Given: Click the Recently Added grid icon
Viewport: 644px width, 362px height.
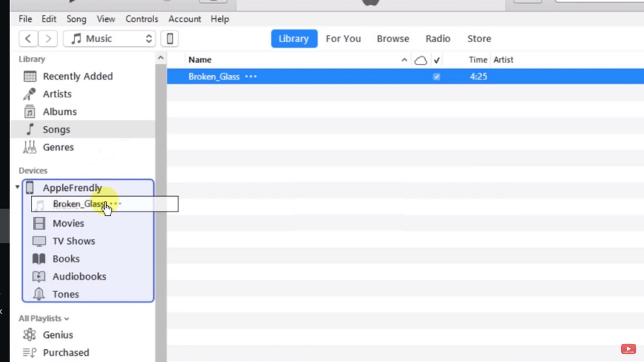Looking at the screenshot, I should coord(30,77).
